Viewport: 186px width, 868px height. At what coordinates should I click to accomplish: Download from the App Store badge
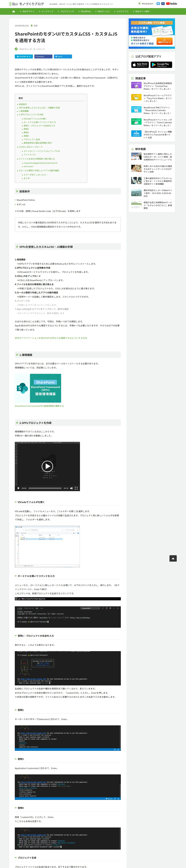click(140, 65)
